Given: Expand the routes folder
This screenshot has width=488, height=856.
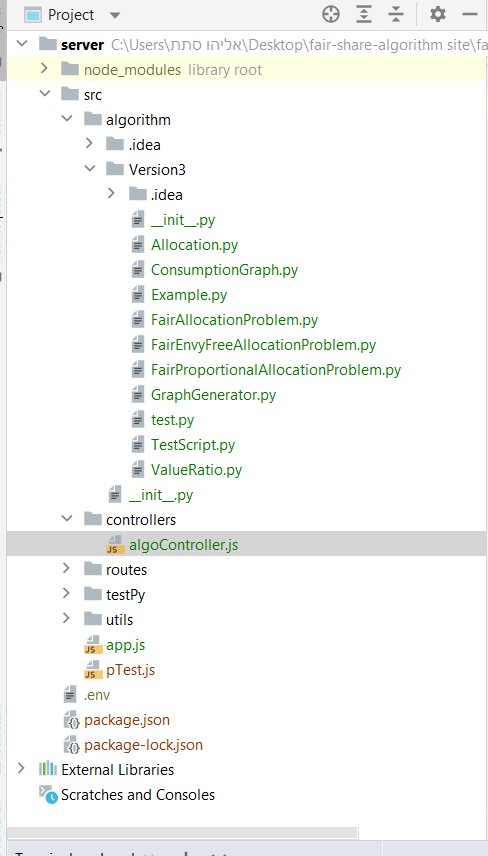Looking at the screenshot, I should tap(67, 568).
